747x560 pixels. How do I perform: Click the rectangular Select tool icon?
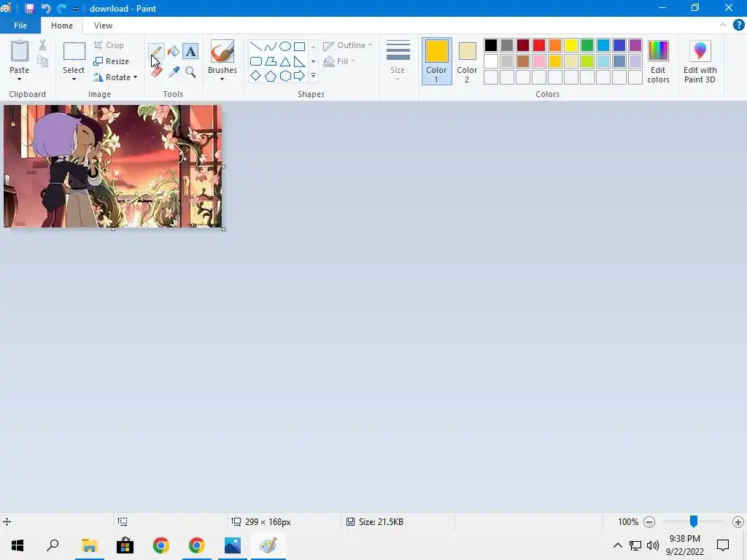tap(74, 51)
